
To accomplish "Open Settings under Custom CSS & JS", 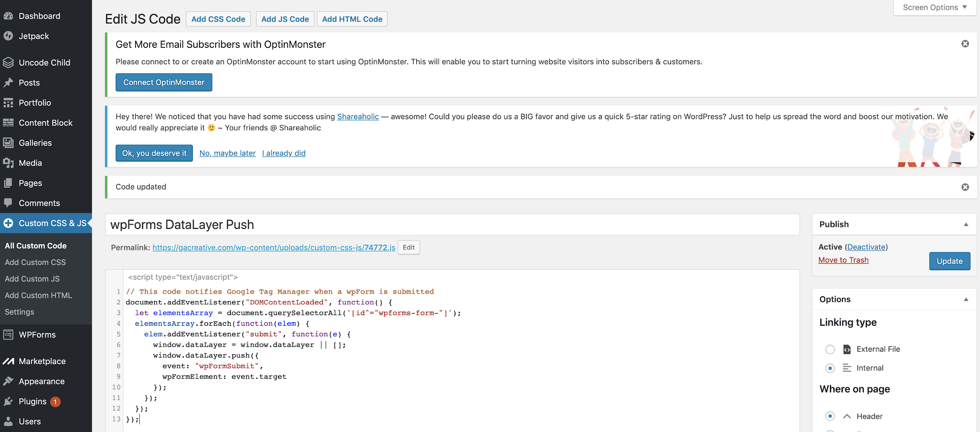I will (x=20, y=312).
